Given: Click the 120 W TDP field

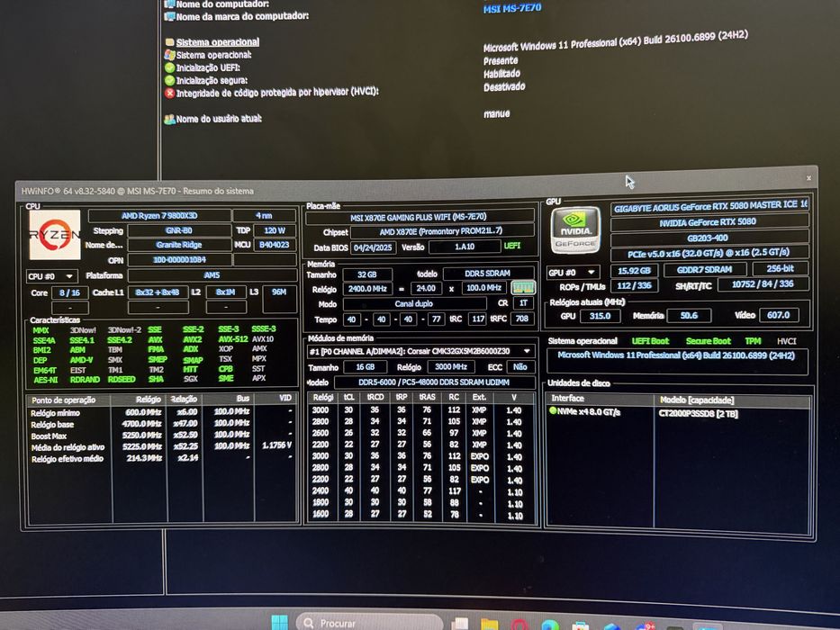Looking at the screenshot, I should 275,230.
